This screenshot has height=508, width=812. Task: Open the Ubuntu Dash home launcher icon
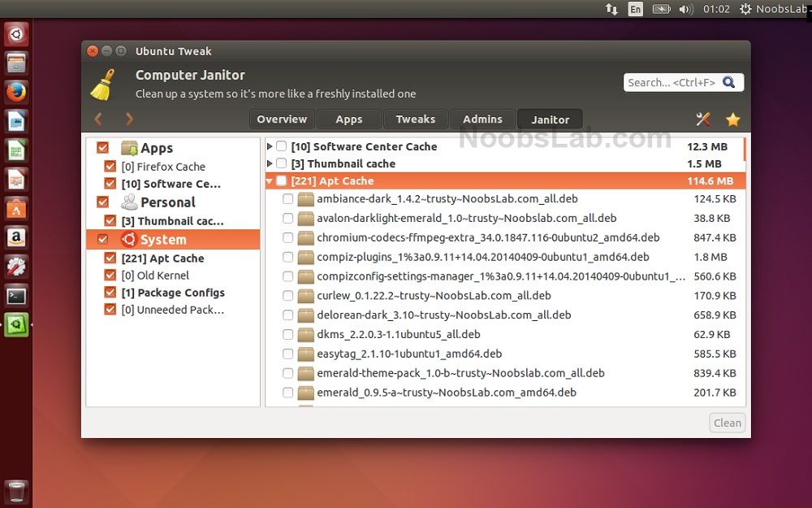(16, 35)
